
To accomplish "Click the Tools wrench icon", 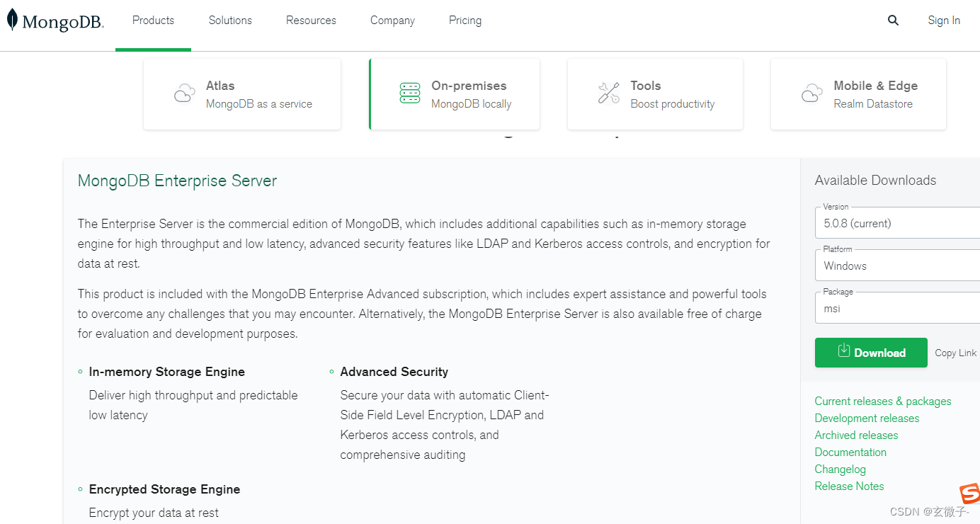I will (x=609, y=93).
